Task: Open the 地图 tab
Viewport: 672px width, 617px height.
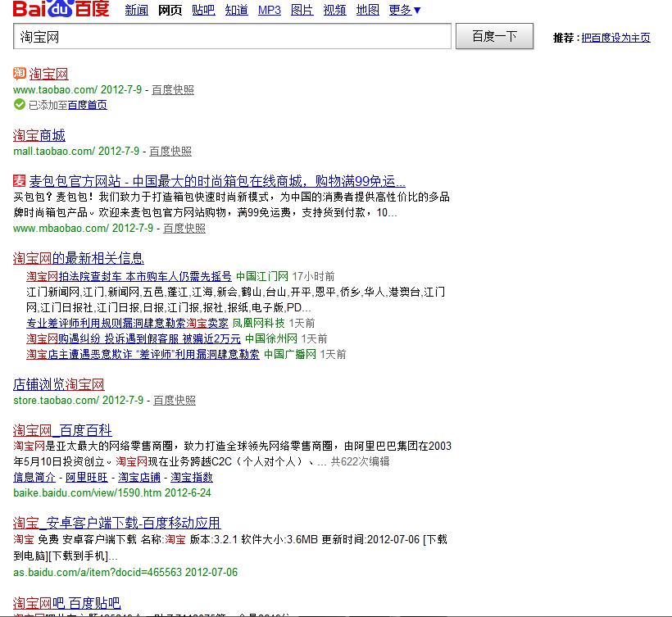Action: pyautogui.click(x=368, y=11)
